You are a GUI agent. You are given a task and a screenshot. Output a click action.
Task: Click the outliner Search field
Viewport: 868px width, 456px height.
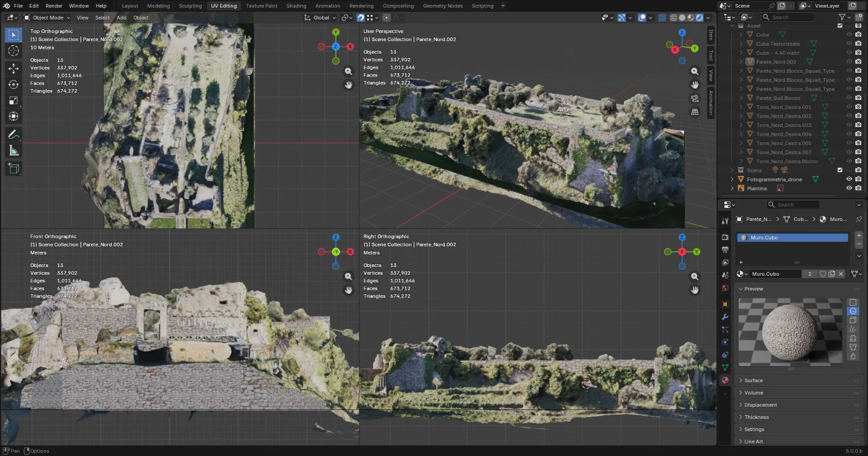coord(787,17)
